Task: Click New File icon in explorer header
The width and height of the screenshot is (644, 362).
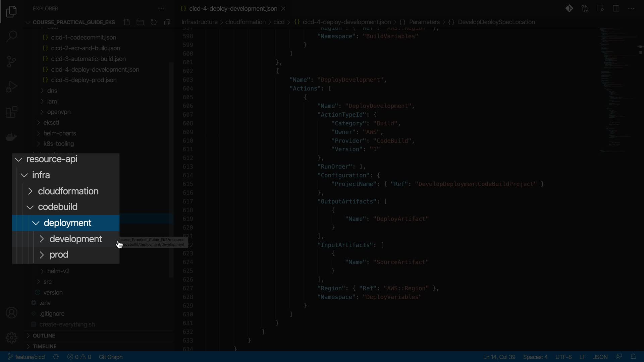Action: click(126, 22)
